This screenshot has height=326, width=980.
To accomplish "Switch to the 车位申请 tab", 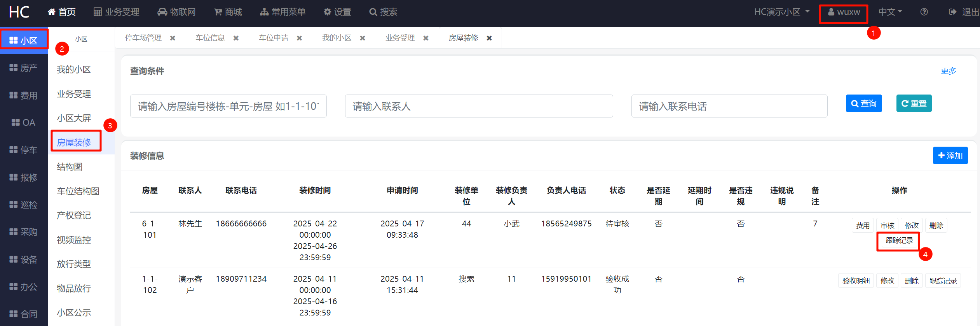I will point(274,38).
